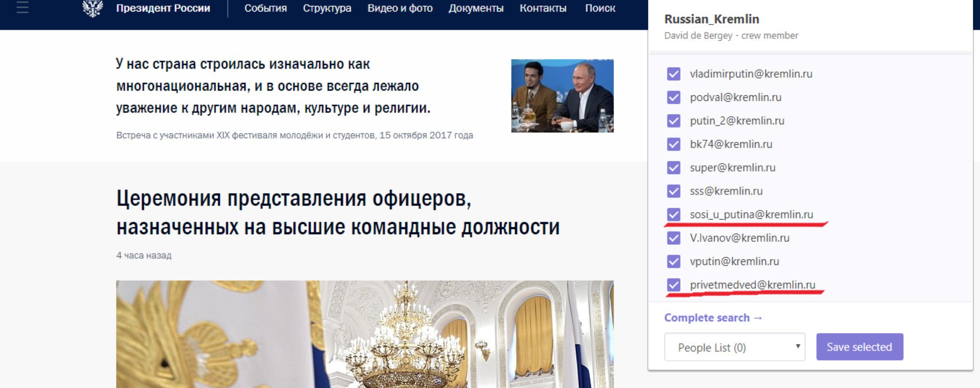Uncheck super@kremlin.ru checkbox
Viewport: 980px width, 388px height.
(x=674, y=168)
